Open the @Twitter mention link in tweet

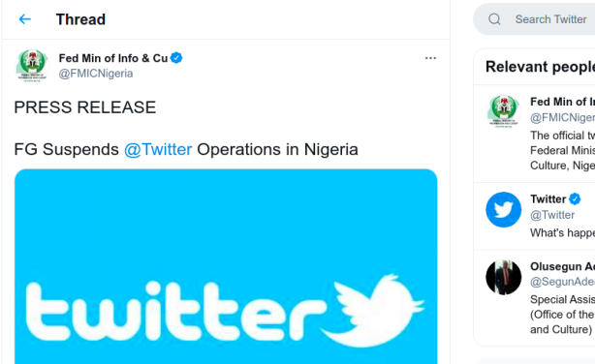click(158, 149)
